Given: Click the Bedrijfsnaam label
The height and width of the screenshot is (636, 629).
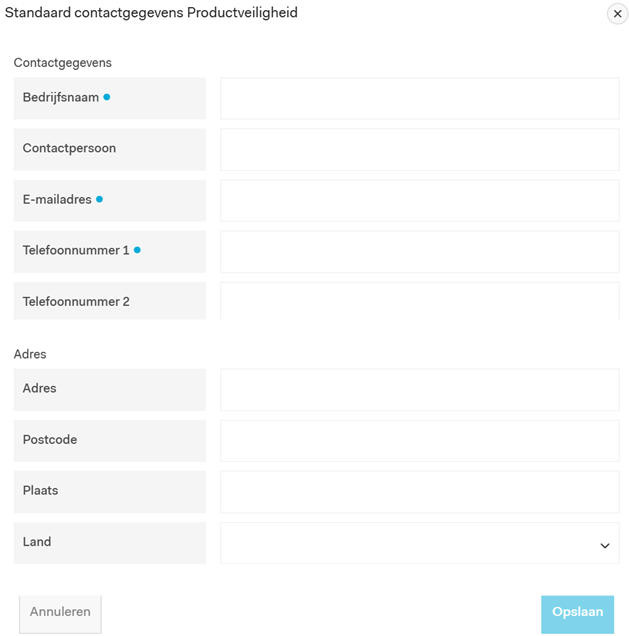Looking at the screenshot, I should [x=61, y=97].
